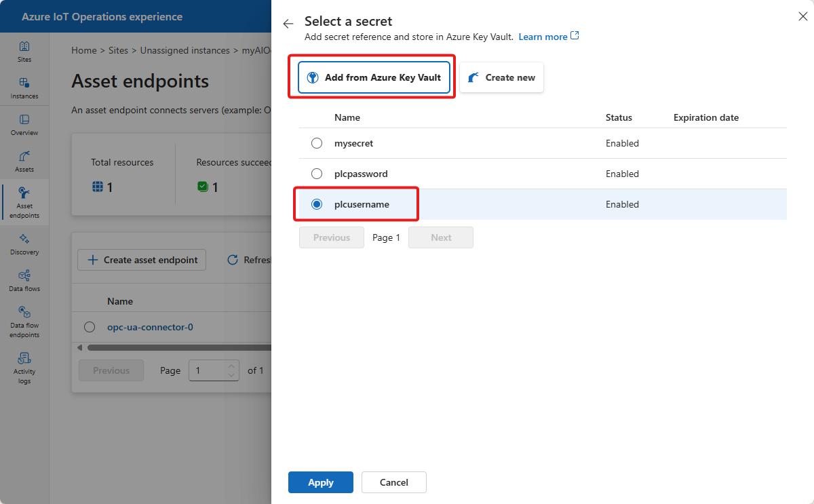This screenshot has height=504, width=814.
Task: Click the Cancel button
Action: (394, 482)
